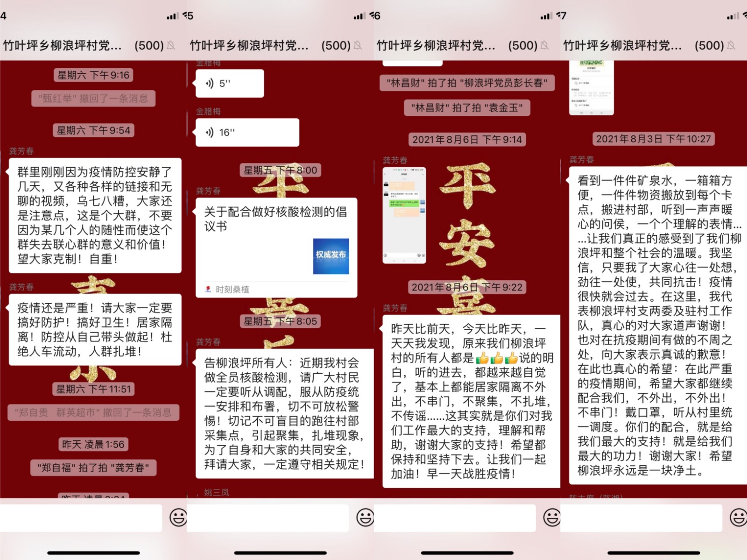Image resolution: width=747 pixels, height=560 pixels.
Task: Tap the emoji icon in screenshot 4
Action: [178, 517]
